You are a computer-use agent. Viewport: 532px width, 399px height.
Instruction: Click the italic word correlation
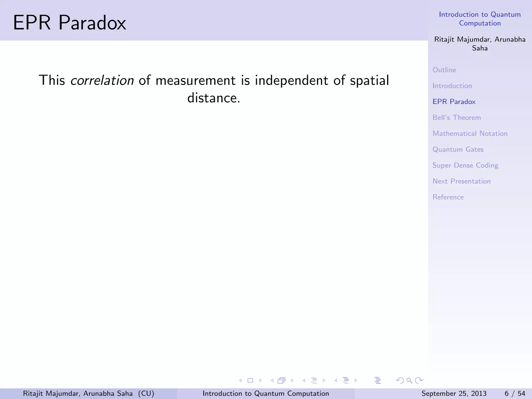point(102,80)
